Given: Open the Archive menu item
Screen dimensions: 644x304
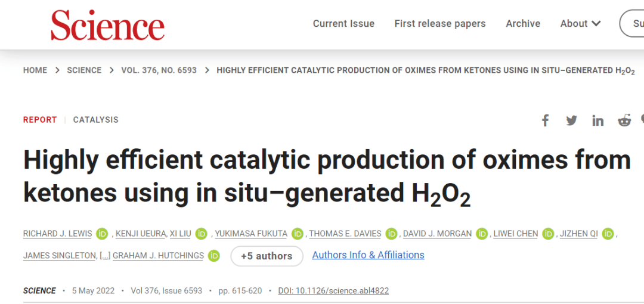Looking at the screenshot, I should (x=523, y=24).
